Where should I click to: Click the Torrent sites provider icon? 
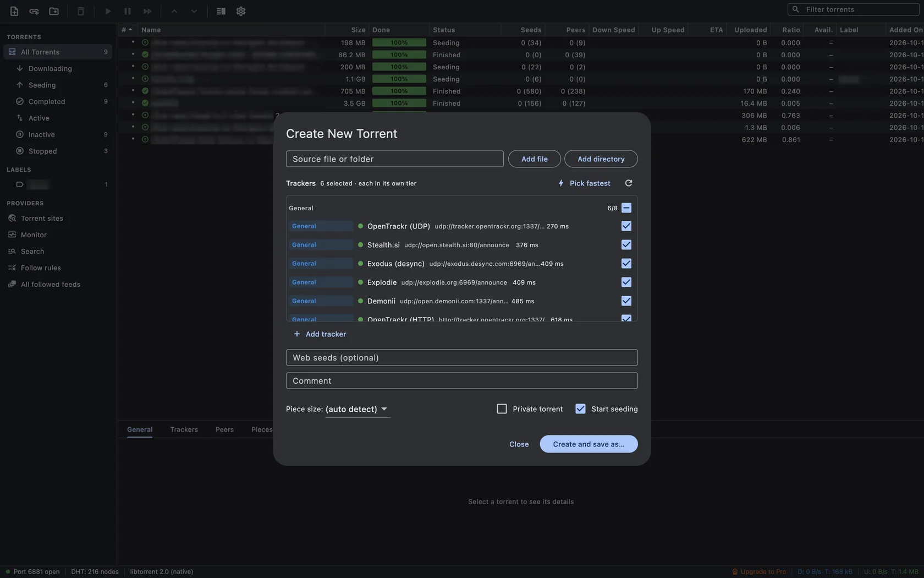[12, 218]
